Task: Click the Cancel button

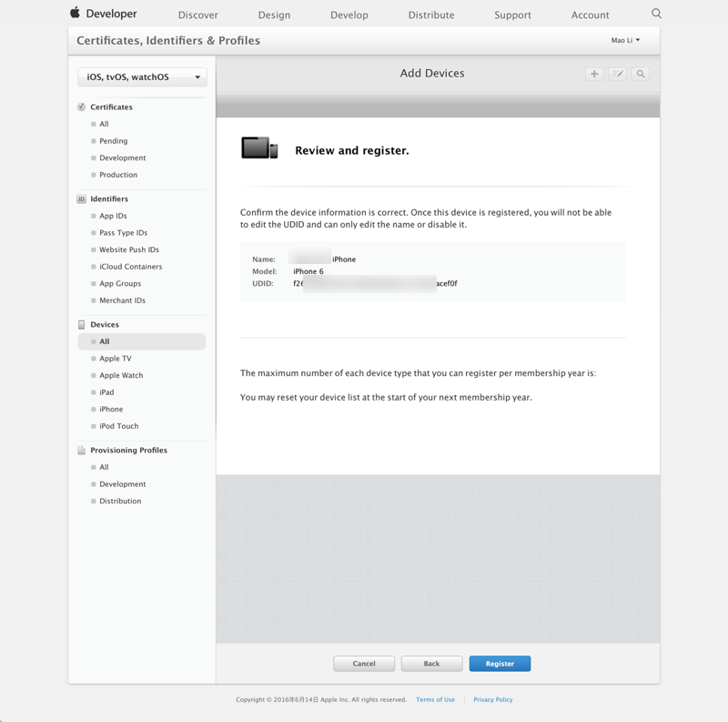Action: point(364,664)
